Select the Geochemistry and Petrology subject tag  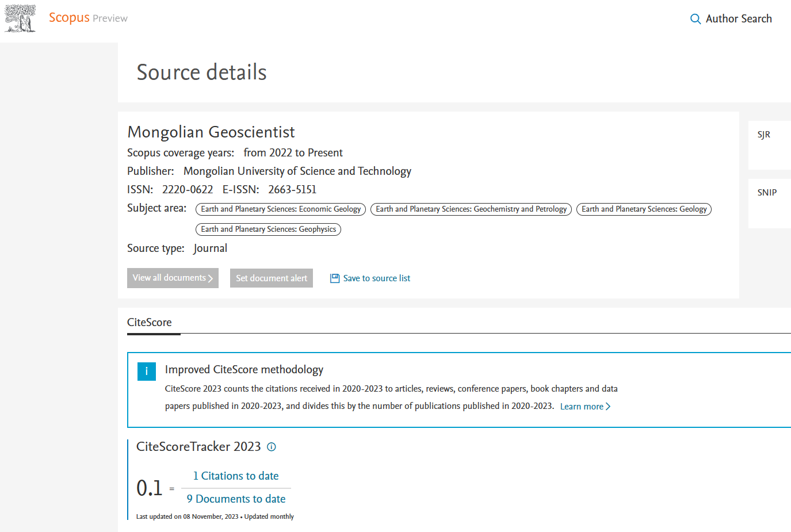coord(471,209)
